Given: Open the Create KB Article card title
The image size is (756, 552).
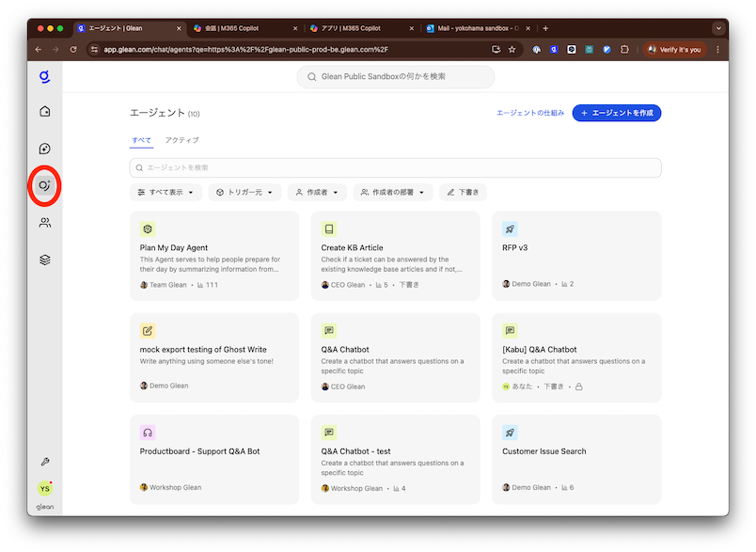Looking at the screenshot, I should pyautogui.click(x=352, y=248).
